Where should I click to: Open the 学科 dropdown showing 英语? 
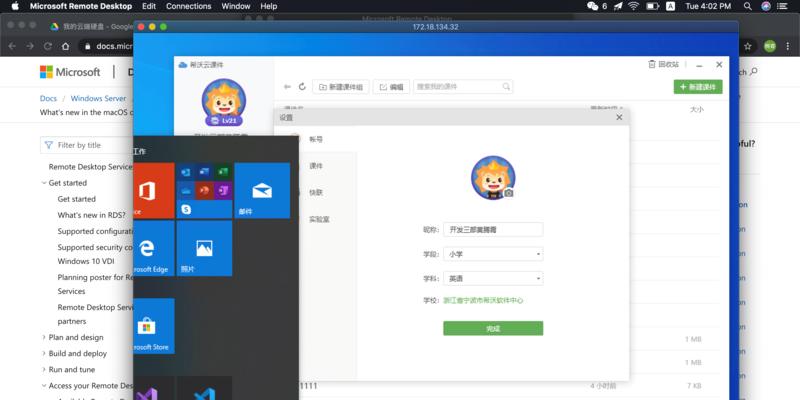(493, 279)
